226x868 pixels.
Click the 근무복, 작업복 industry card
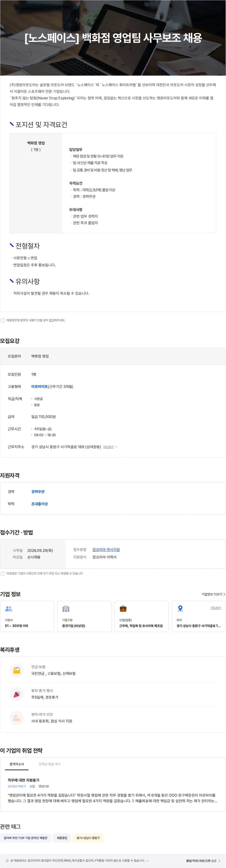coord(141,616)
